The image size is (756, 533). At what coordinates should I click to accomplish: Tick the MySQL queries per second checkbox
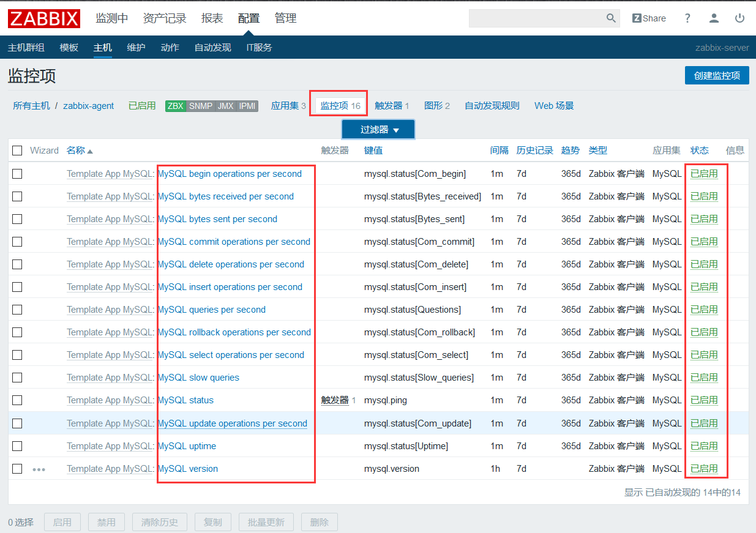click(17, 310)
